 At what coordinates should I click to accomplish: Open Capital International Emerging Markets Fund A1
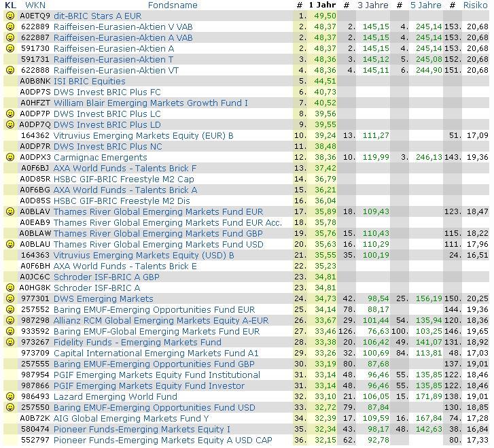156,353
